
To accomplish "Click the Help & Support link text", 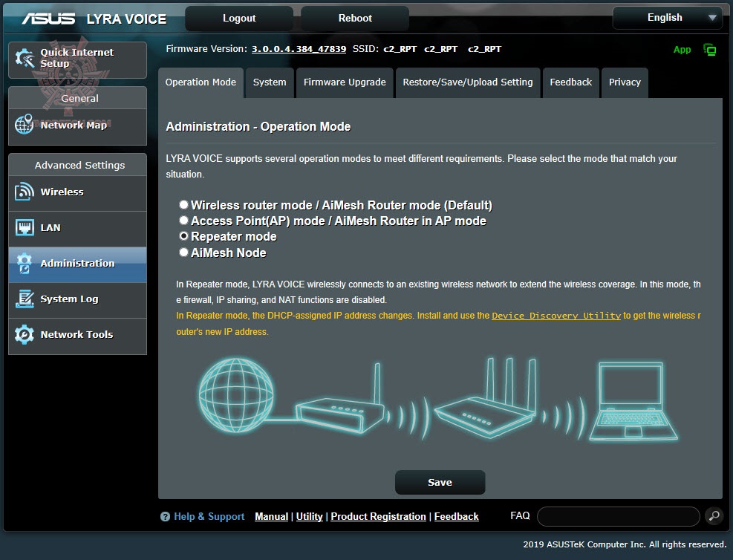I will coord(209,516).
